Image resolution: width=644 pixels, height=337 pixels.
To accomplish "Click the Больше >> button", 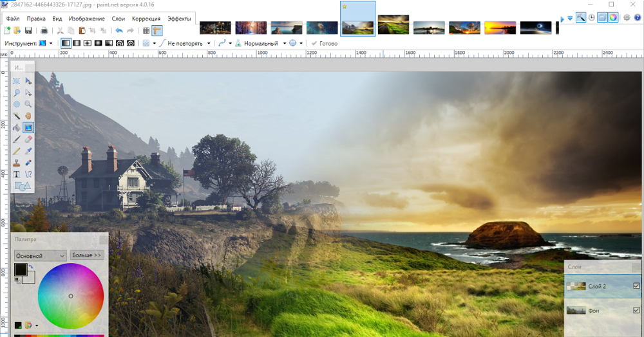I will 87,255.
